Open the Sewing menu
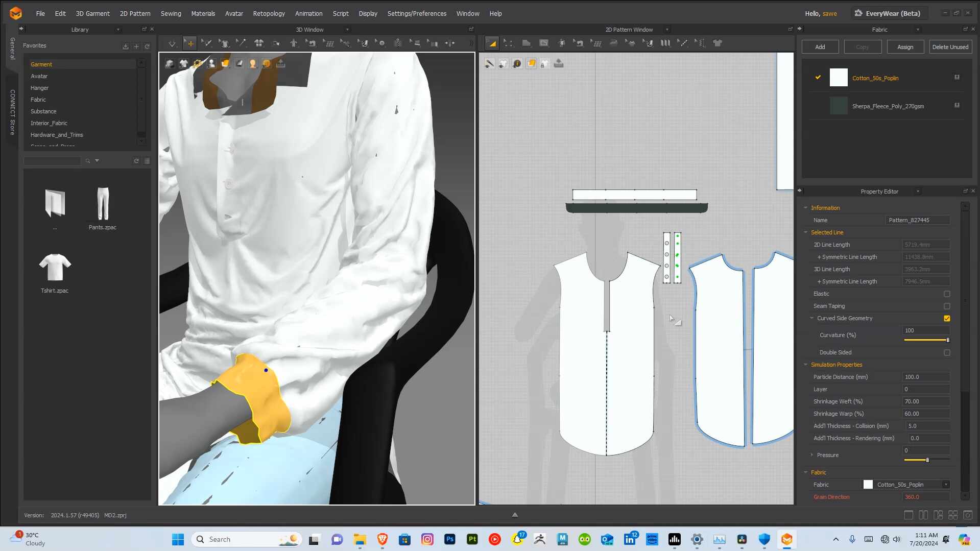The width and height of the screenshot is (980, 551). point(171,14)
